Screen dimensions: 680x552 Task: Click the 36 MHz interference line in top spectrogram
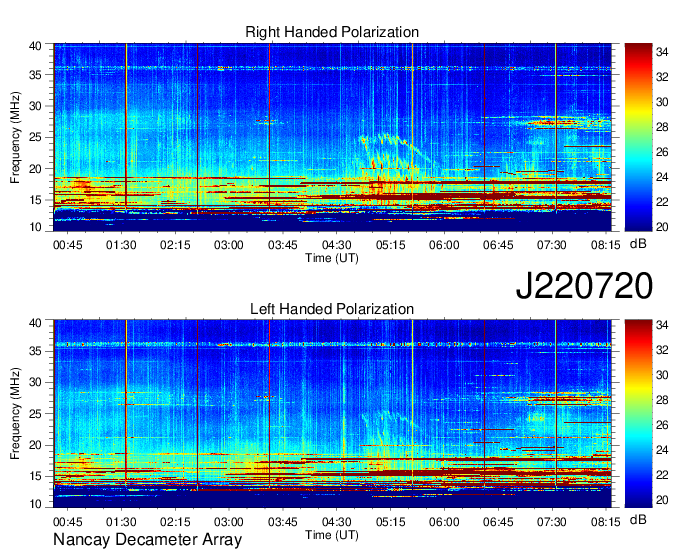pyautogui.click(x=333, y=68)
